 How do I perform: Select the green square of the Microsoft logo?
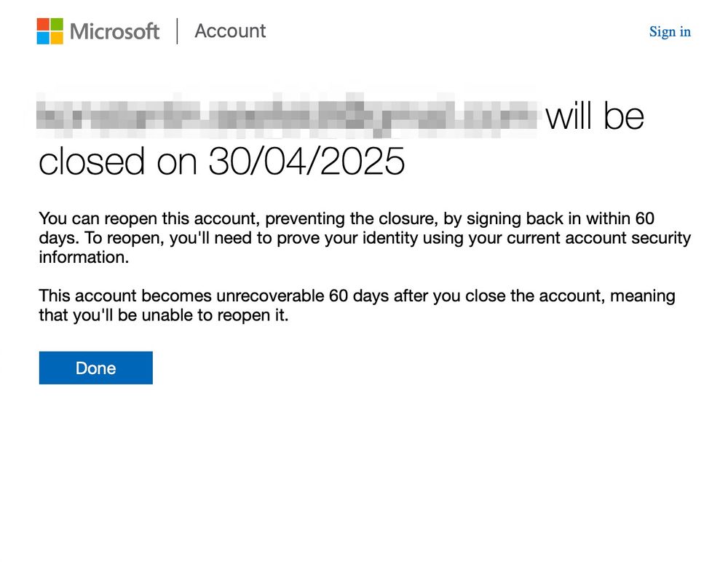[55, 25]
